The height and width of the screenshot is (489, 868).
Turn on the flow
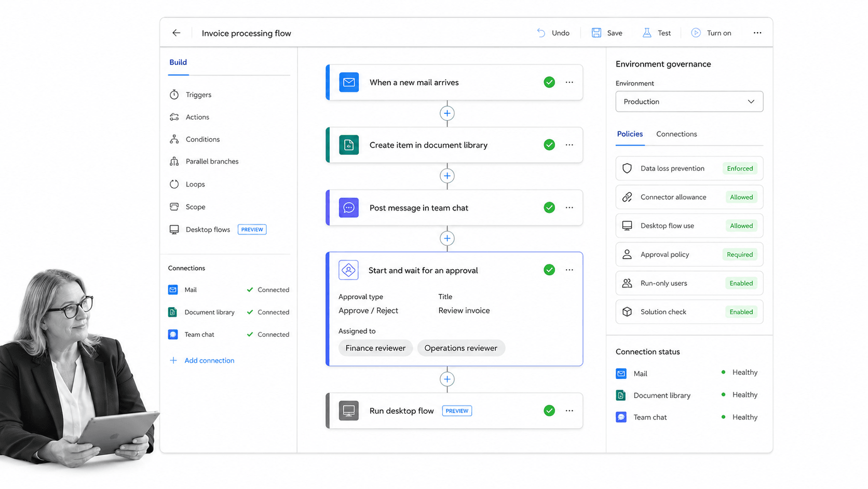(x=711, y=33)
